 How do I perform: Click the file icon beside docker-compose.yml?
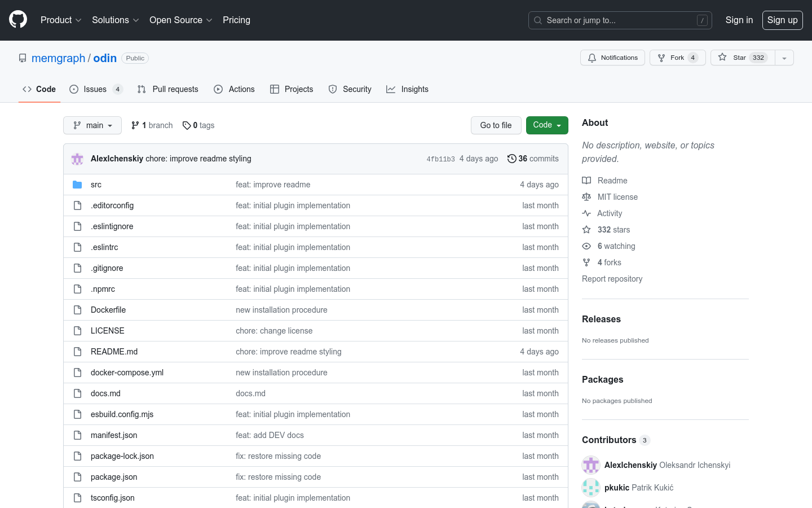click(x=77, y=373)
